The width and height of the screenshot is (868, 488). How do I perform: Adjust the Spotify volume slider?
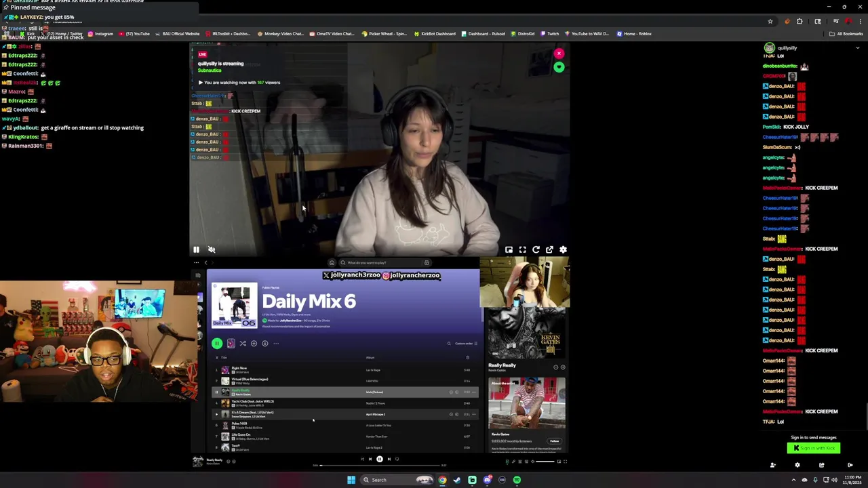[x=545, y=462]
